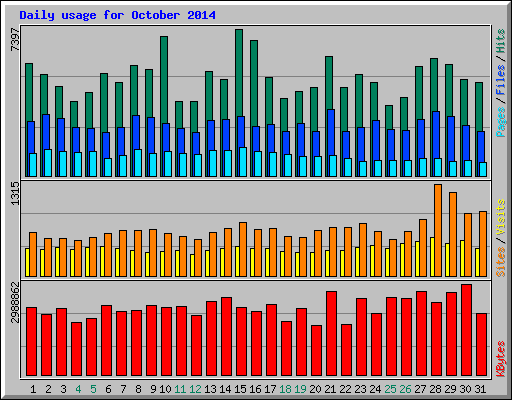Click the 1315 axis value

point(15,194)
